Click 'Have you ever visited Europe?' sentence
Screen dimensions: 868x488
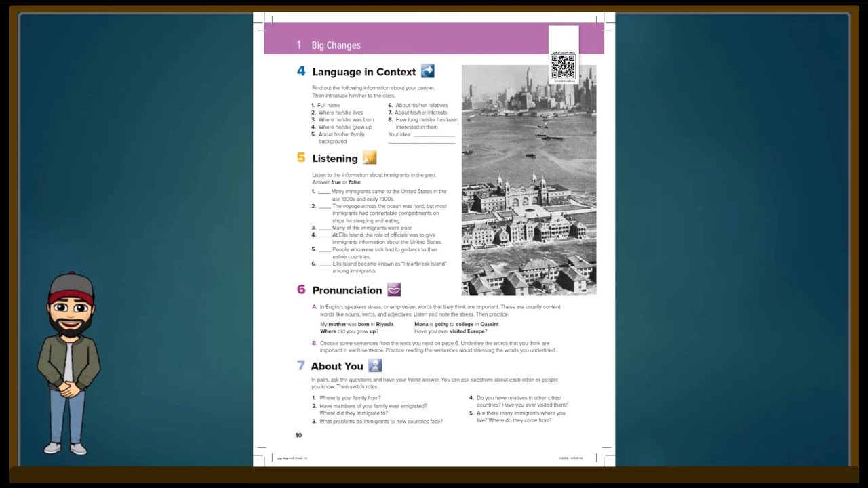[450, 331]
